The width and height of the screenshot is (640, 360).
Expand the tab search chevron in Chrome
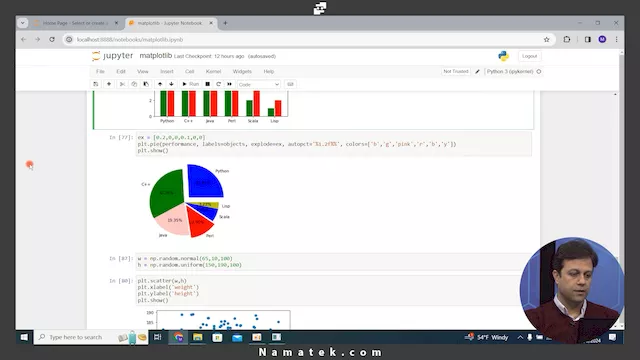pos(22,23)
